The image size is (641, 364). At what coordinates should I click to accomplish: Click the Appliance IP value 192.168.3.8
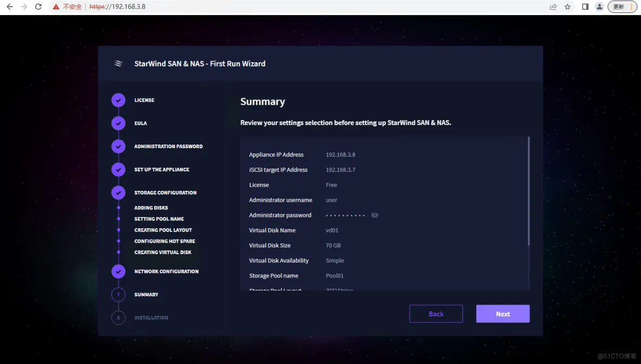(341, 155)
